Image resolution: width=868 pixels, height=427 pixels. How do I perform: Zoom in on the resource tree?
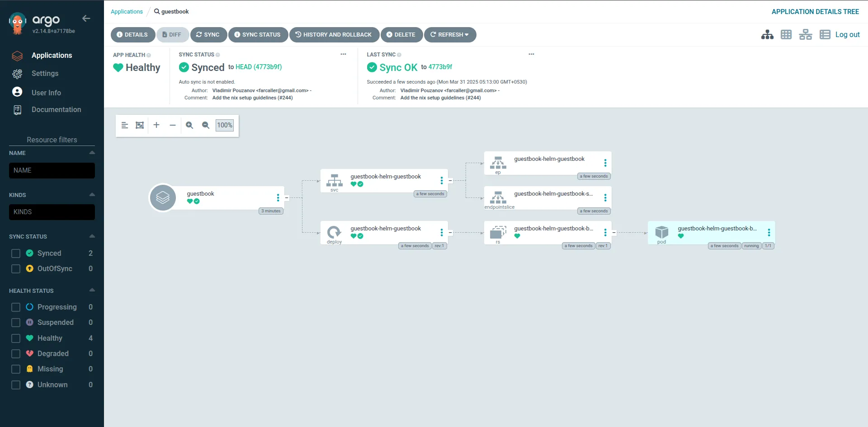click(x=189, y=125)
